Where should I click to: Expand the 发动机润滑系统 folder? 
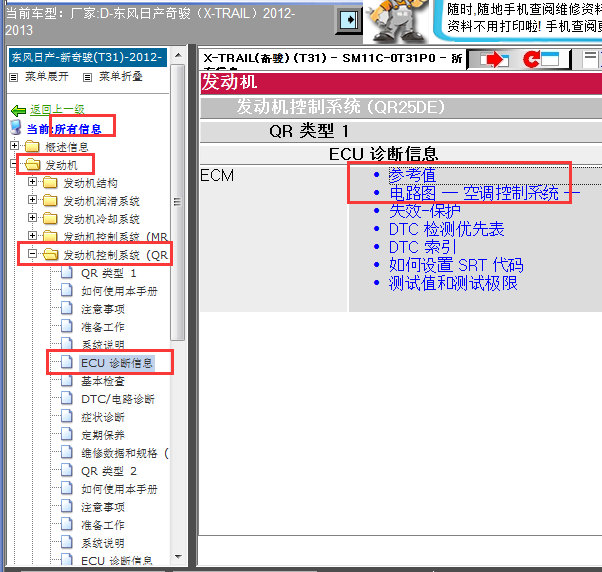32,200
